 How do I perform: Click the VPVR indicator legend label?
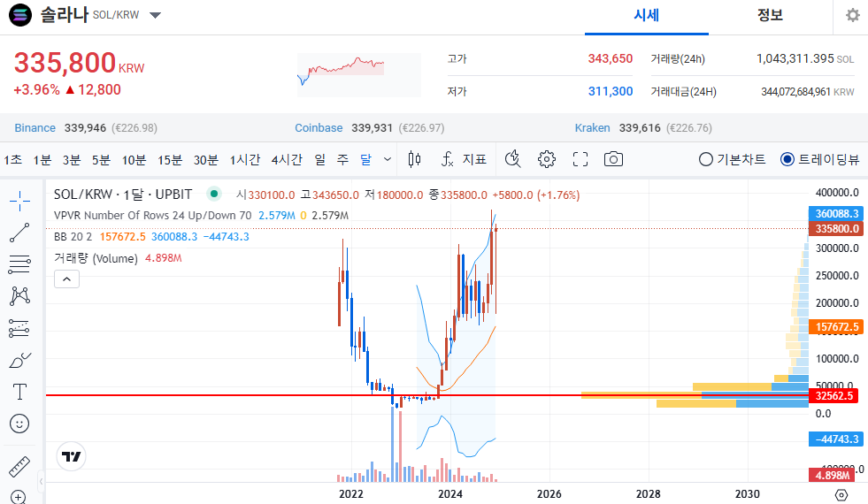click(x=153, y=215)
